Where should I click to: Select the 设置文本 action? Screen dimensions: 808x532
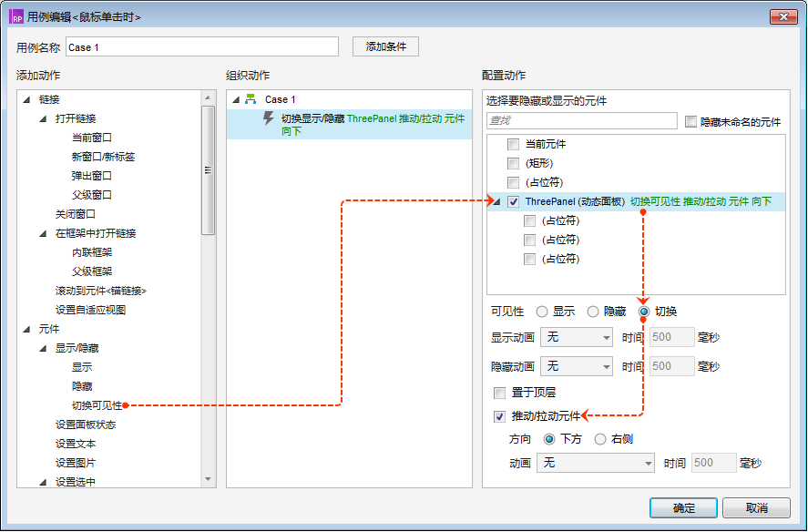[x=76, y=444]
